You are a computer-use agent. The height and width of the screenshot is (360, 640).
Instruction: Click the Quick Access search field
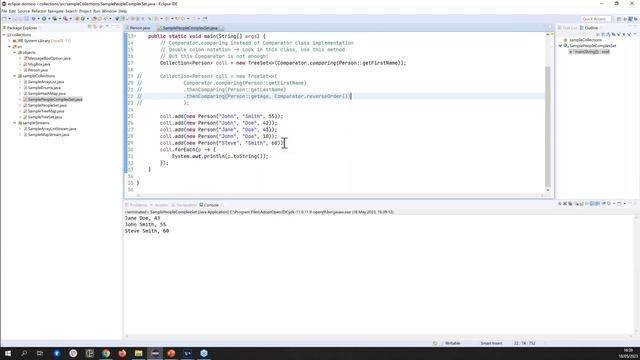(x=595, y=19)
